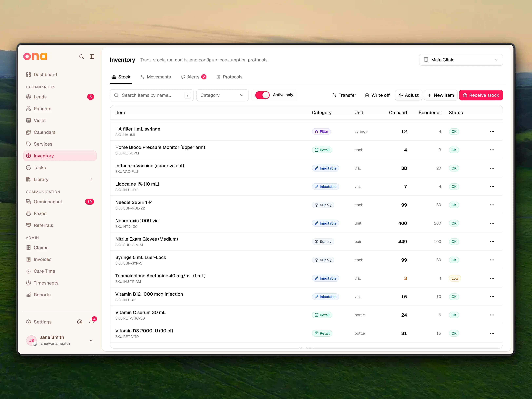This screenshot has height=399, width=532.
Task: Open Patients in the sidebar
Action: pyautogui.click(x=60, y=109)
